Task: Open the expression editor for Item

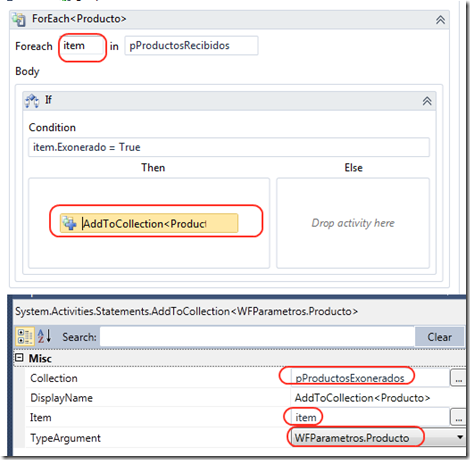Action: [458, 417]
